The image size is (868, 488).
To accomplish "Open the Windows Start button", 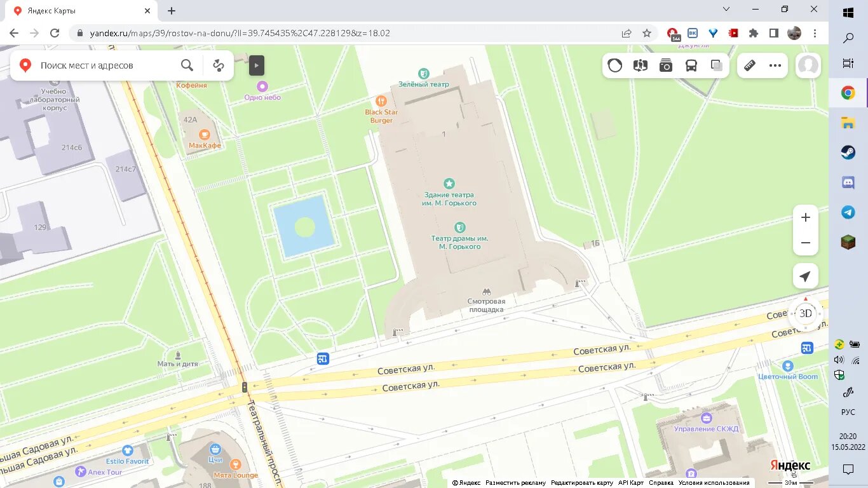I will [848, 12].
